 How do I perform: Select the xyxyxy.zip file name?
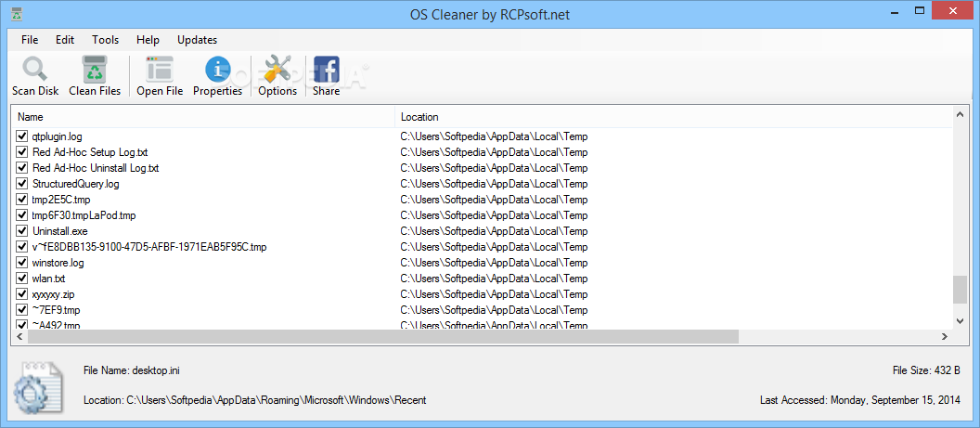[x=53, y=294]
